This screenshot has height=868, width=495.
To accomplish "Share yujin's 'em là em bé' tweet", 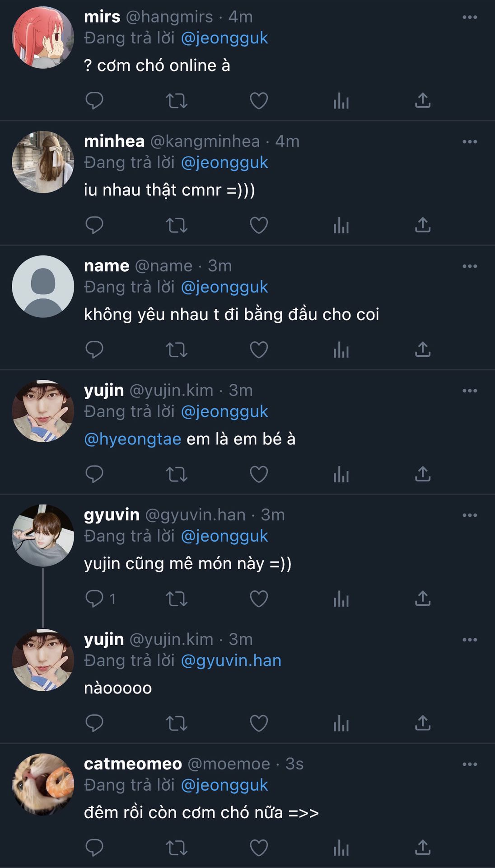I will [x=423, y=474].
